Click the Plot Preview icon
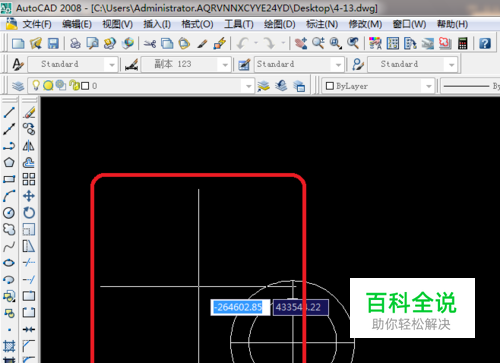Viewport: 500px width, 363px height. [x=93, y=43]
